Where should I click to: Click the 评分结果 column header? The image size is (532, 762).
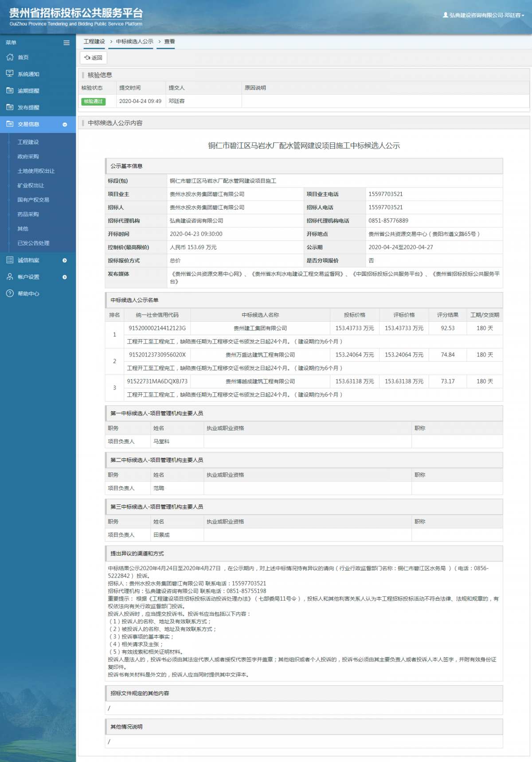point(448,315)
